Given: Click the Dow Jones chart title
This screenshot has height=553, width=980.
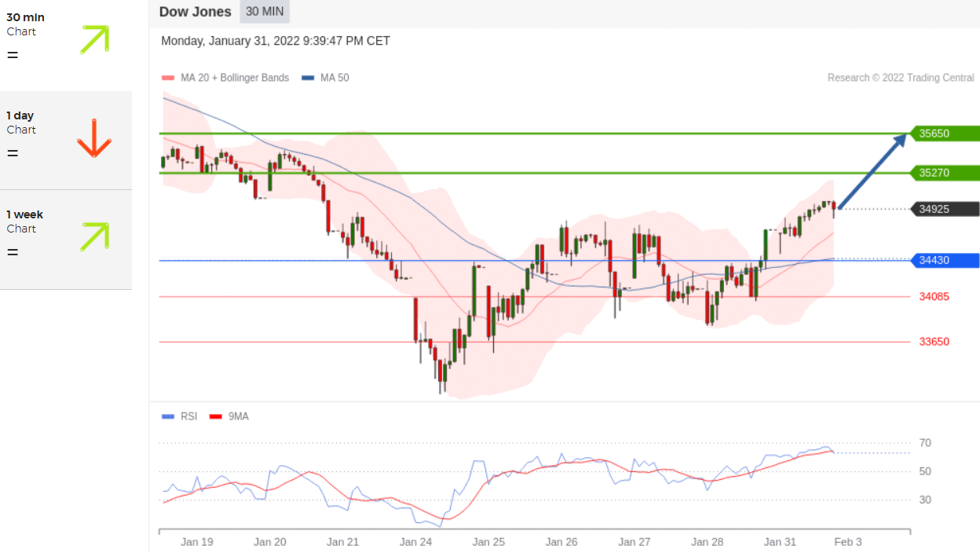Looking at the screenshot, I should pos(195,12).
